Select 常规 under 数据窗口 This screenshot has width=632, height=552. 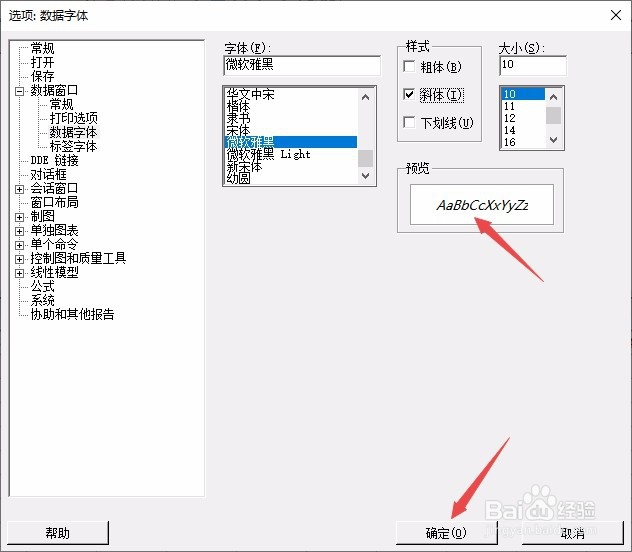[61, 104]
